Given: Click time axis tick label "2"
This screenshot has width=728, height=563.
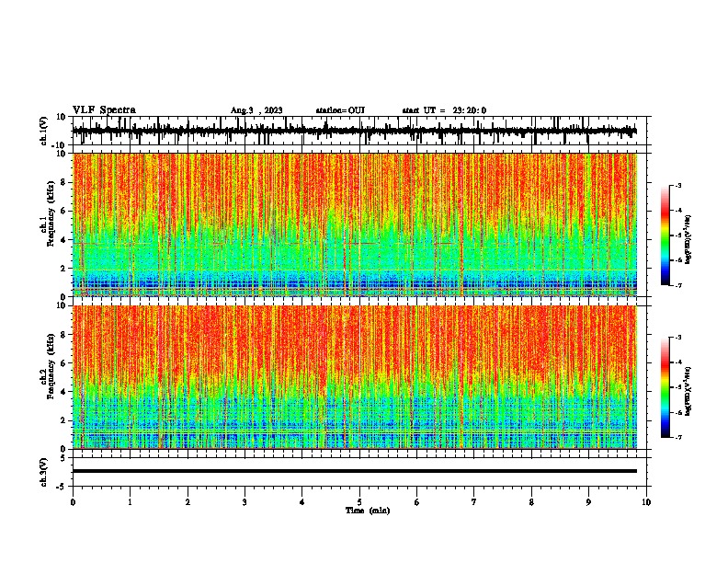Looking at the screenshot, I should coord(188,502).
